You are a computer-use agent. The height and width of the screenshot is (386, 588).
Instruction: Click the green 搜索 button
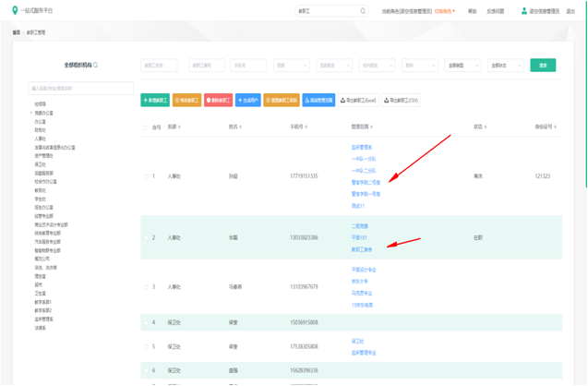543,66
